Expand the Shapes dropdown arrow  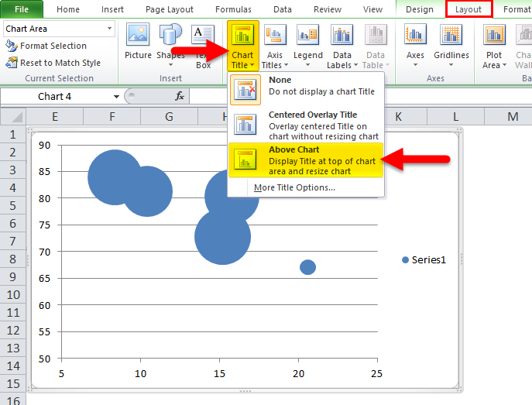tap(170, 65)
